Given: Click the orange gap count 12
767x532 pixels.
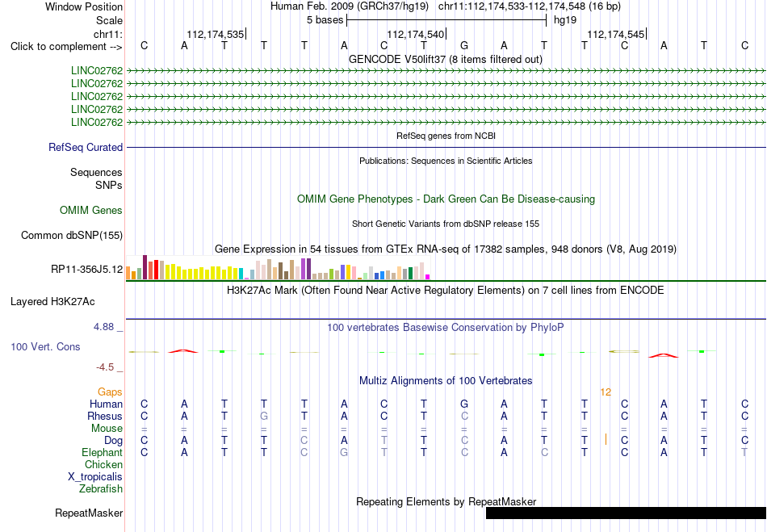Looking at the screenshot, I should [606, 392].
